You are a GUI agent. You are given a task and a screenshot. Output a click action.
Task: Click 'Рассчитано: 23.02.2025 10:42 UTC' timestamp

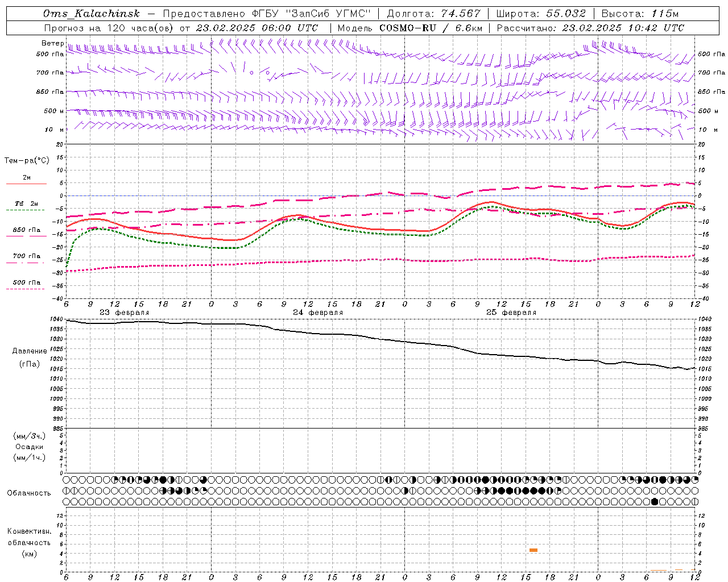591,28
